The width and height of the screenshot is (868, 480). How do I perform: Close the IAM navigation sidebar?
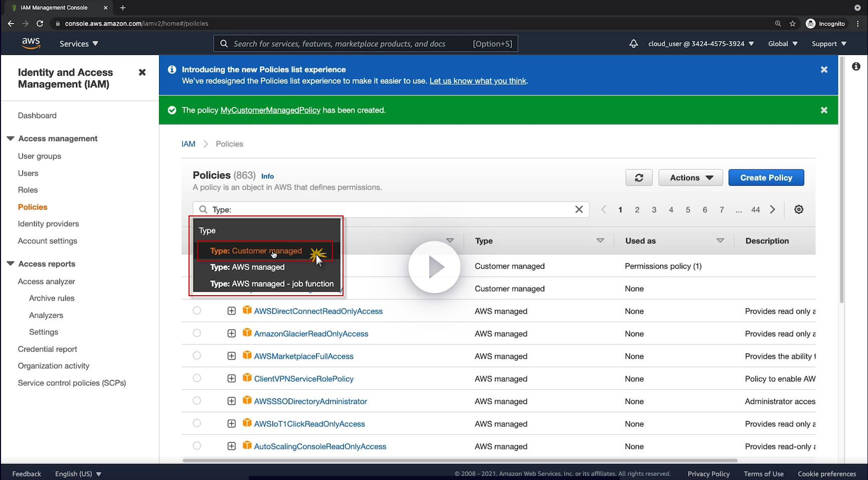(x=142, y=73)
